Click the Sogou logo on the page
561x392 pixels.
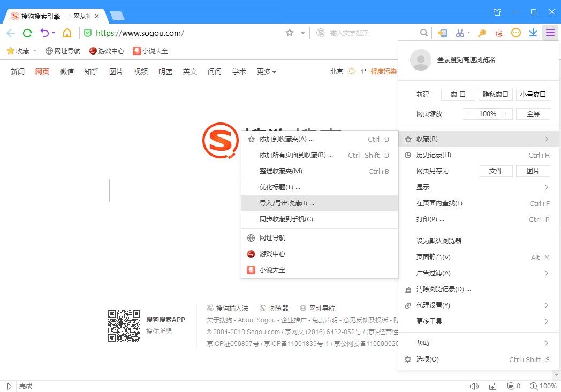point(221,141)
